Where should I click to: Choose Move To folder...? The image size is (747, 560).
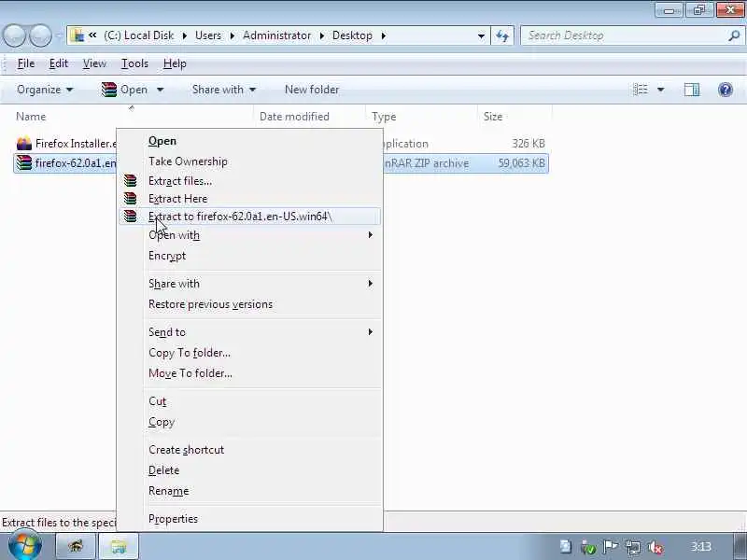tap(249, 373)
